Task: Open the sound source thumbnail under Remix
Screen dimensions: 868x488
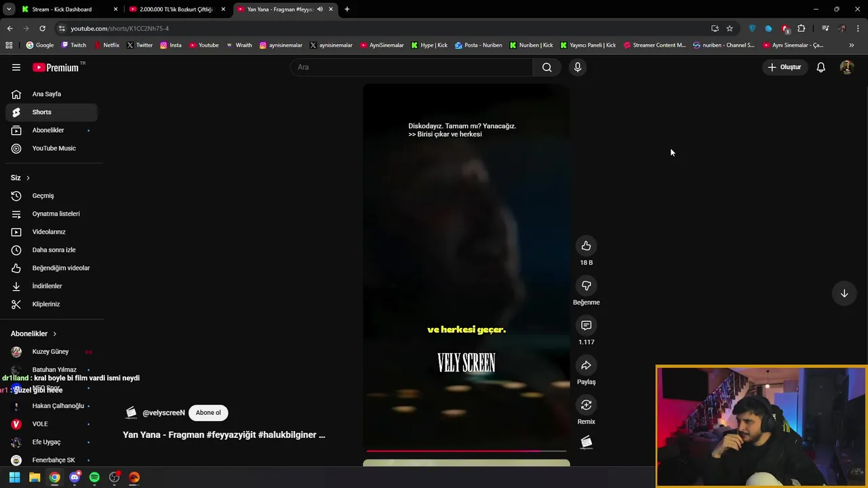Action: point(587,443)
